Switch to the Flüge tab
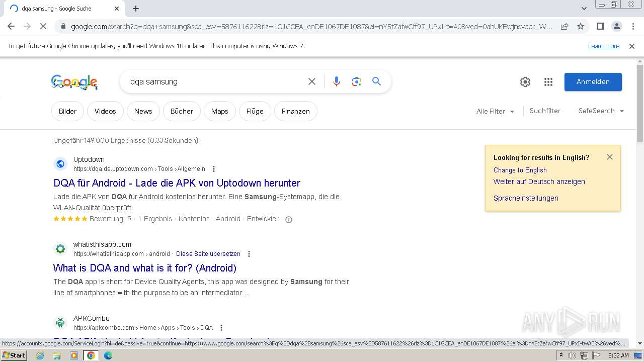This screenshot has height=362, width=644. pos(255,111)
